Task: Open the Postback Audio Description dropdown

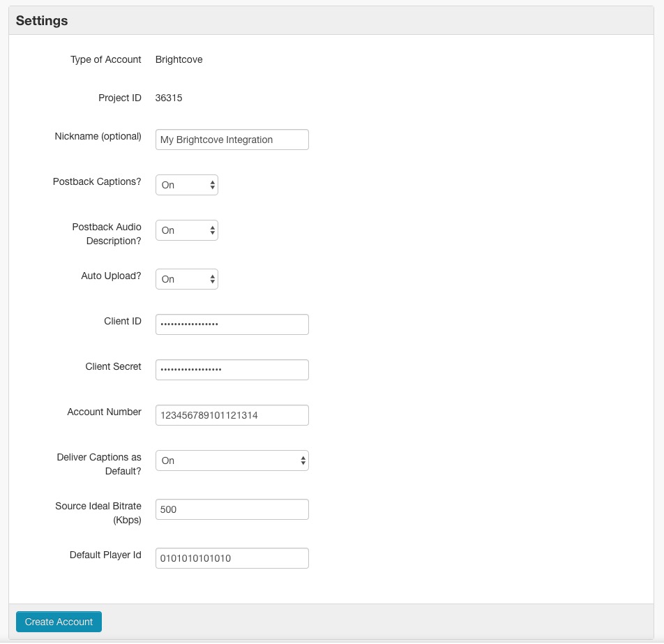Action: pos(187,230)
